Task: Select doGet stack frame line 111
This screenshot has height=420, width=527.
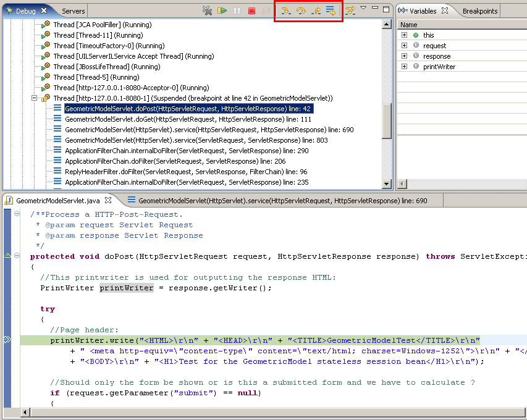Action: point(188,119)
